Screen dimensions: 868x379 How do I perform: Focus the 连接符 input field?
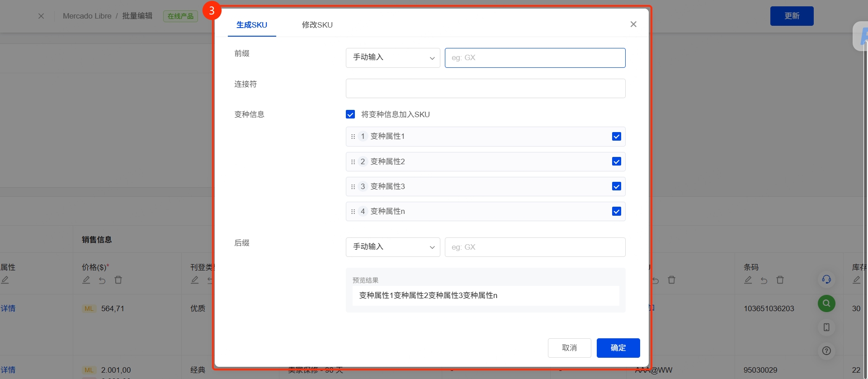pos(486,88)
